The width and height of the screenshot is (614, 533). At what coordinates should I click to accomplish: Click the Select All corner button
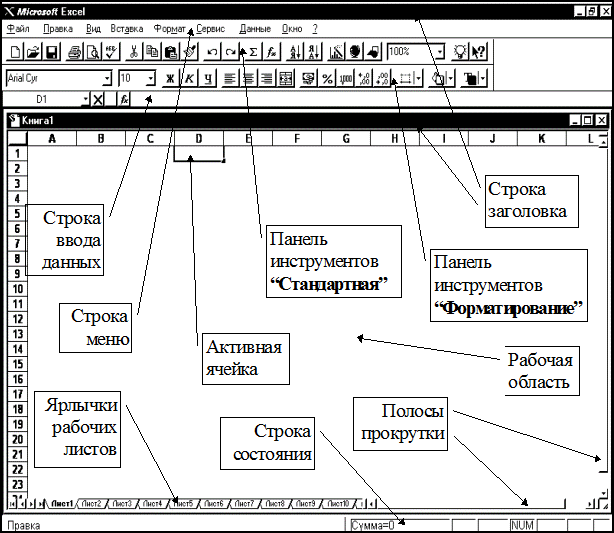tap(17, 138)
